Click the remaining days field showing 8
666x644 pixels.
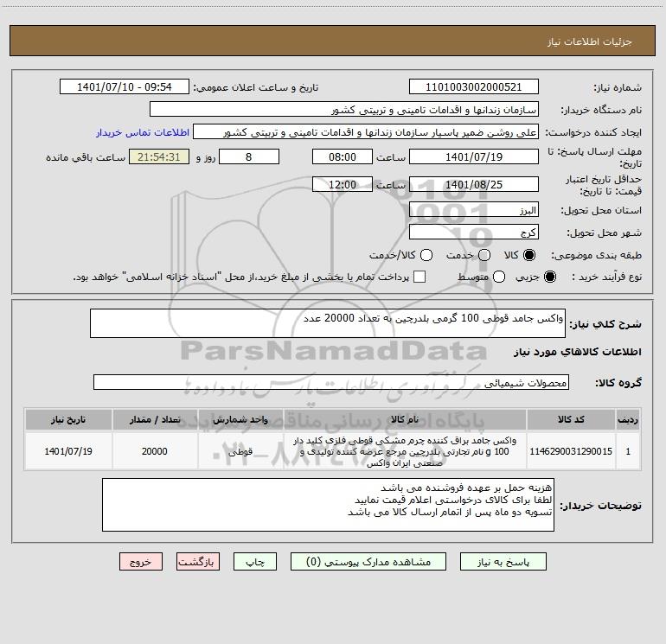coord(249,156)
